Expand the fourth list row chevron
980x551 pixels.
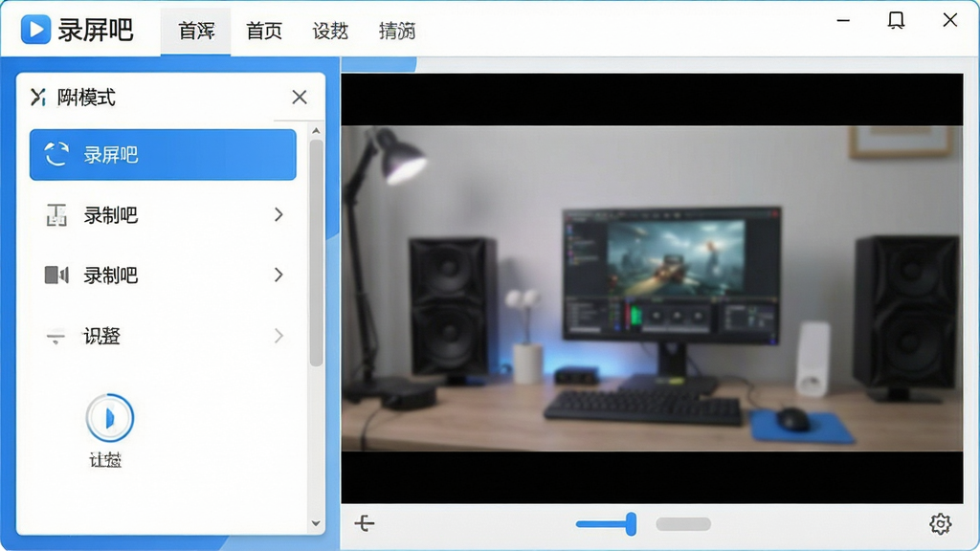click(278, 336)
